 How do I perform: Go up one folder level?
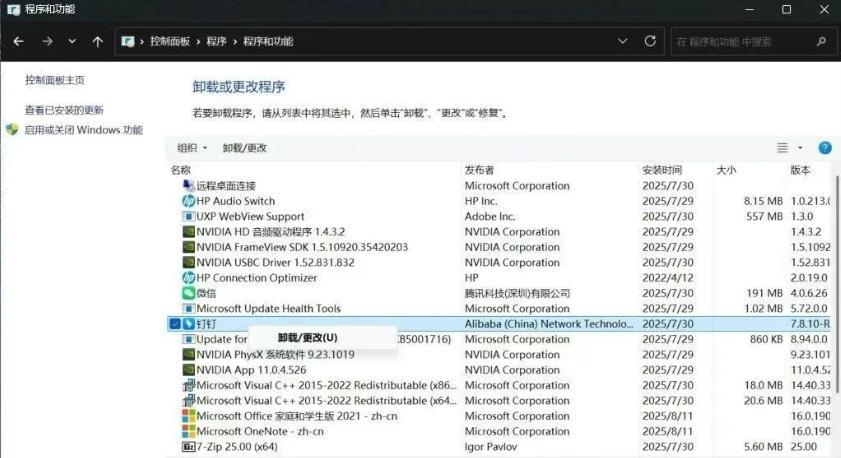pos(98,41)
